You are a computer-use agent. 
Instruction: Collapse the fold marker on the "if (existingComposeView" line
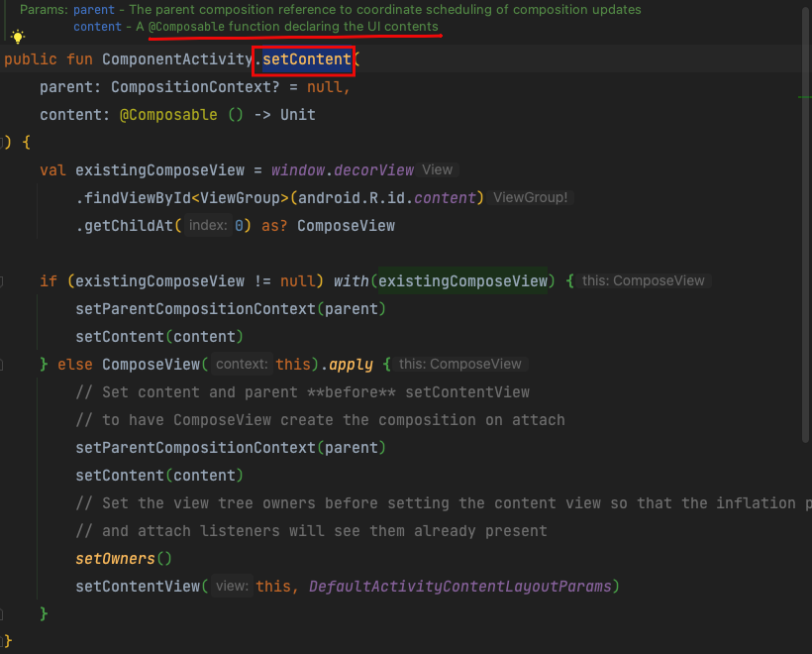pos(2,281)
